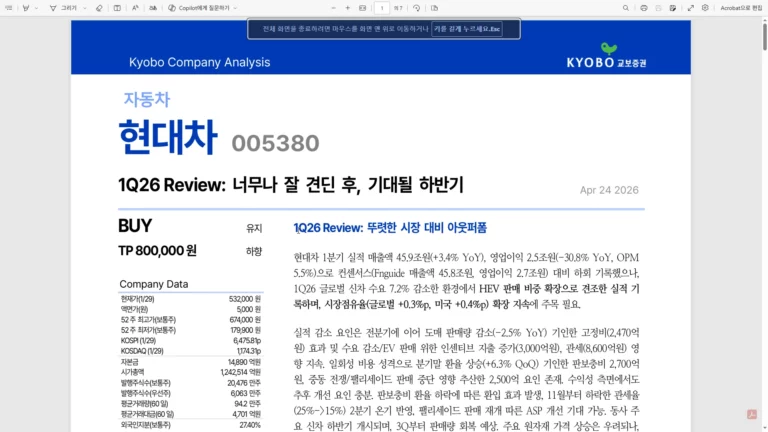Screen dimensions: 768x432
Task: Toggle the page view layout icon
Action: click(x=117, y=8)
